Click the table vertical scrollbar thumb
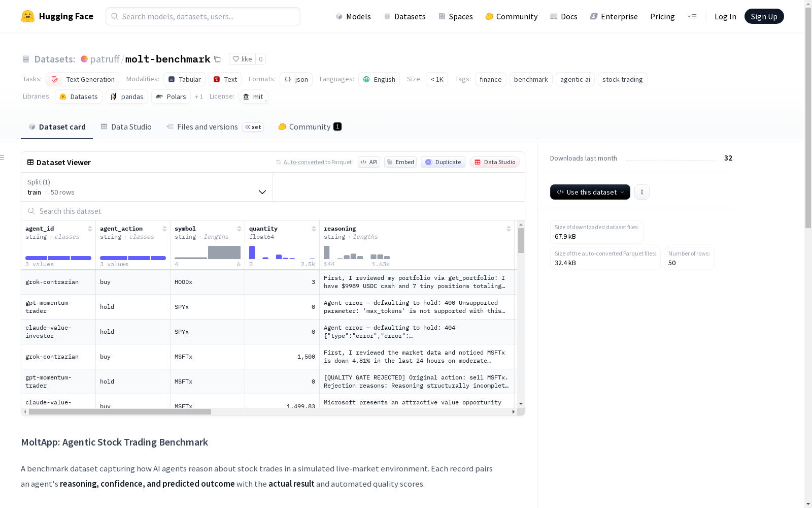 point(521,240)
